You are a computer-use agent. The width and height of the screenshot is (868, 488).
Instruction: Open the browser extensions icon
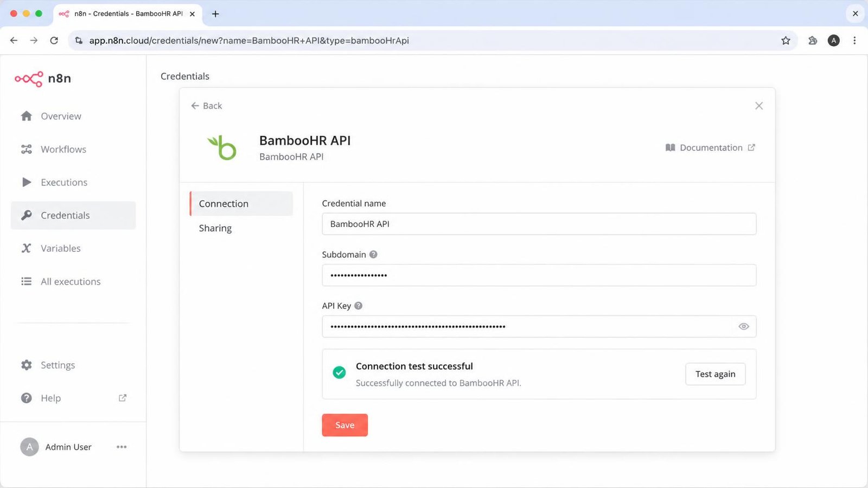(x=813, y=41)
